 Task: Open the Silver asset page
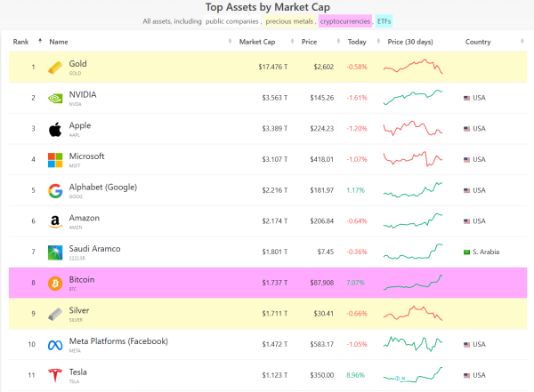click(79, 310)
